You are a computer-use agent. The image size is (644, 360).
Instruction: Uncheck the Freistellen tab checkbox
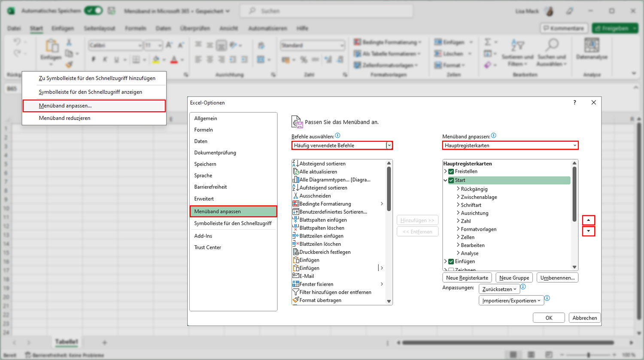tap(451, 171)
